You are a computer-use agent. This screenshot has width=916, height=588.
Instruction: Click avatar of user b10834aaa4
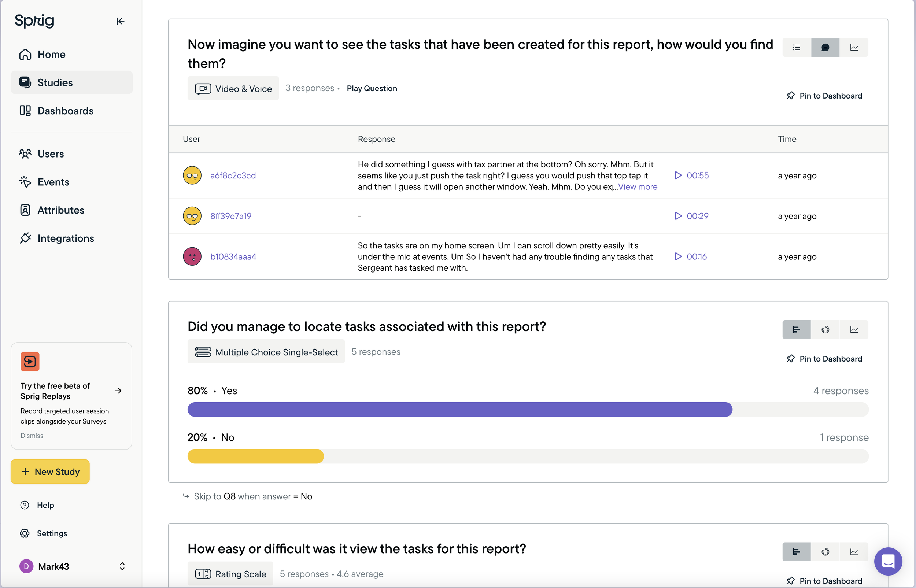coord(192,256)
